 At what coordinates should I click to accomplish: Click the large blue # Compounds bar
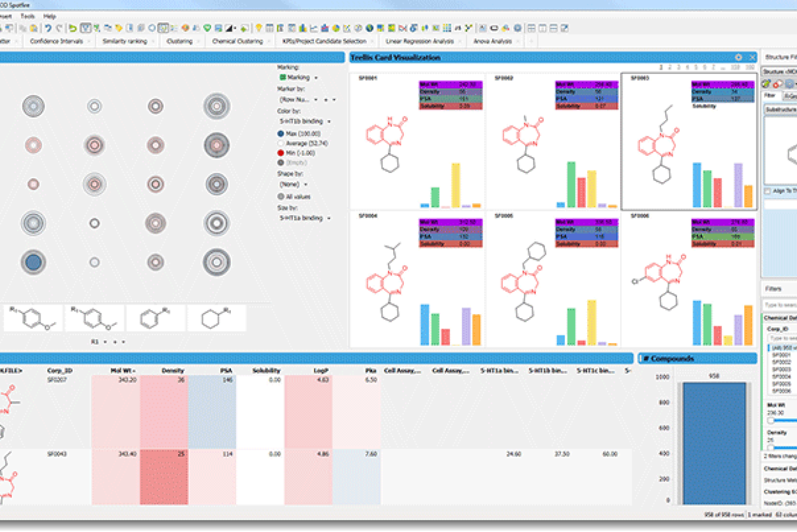(714, 443)
